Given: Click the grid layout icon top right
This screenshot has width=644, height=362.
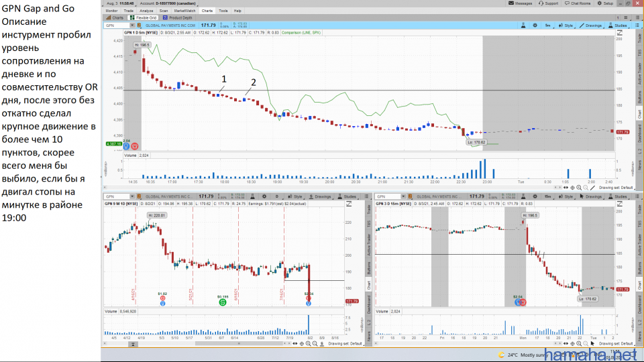Looking at the screenshot, I should (x=626, y=17).
